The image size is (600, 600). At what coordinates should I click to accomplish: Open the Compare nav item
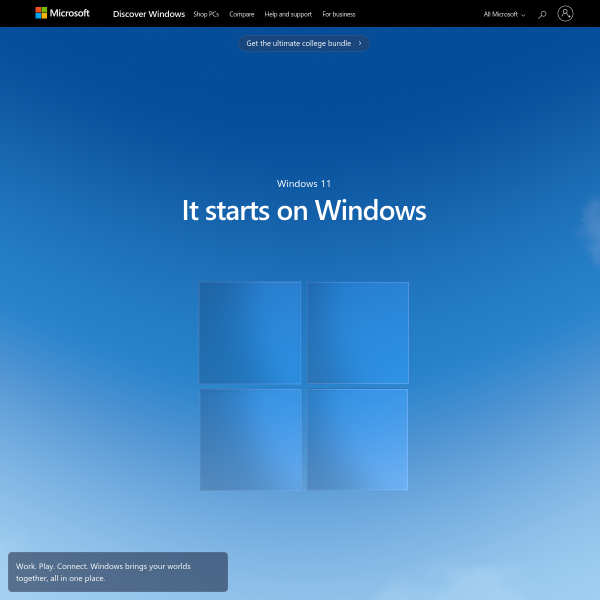point(241,14)
